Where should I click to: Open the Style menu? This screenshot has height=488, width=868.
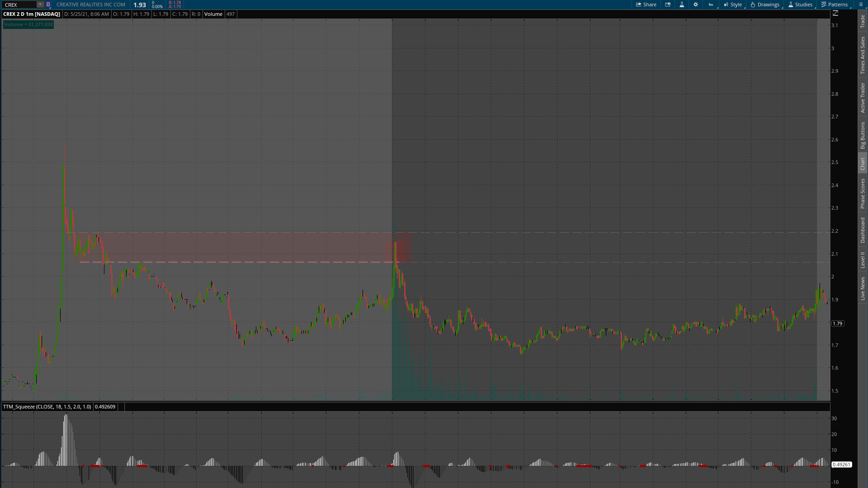(x=733, y=5)
